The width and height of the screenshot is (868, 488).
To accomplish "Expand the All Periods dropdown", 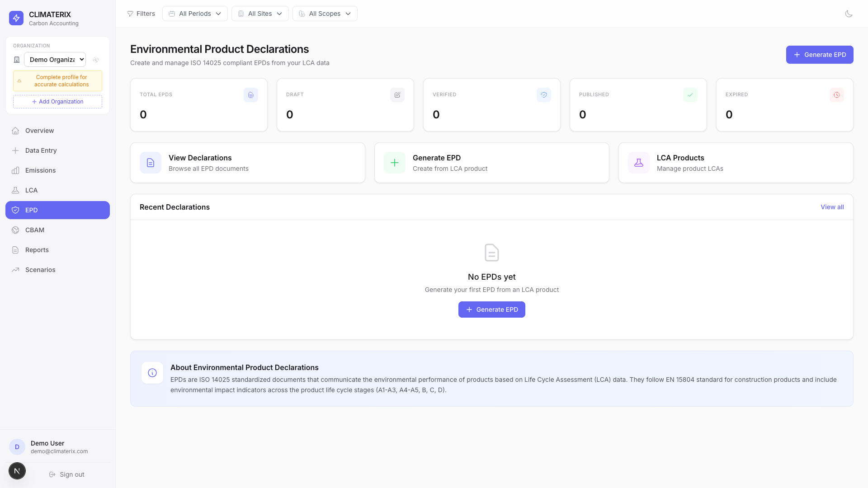I will 195,14.
